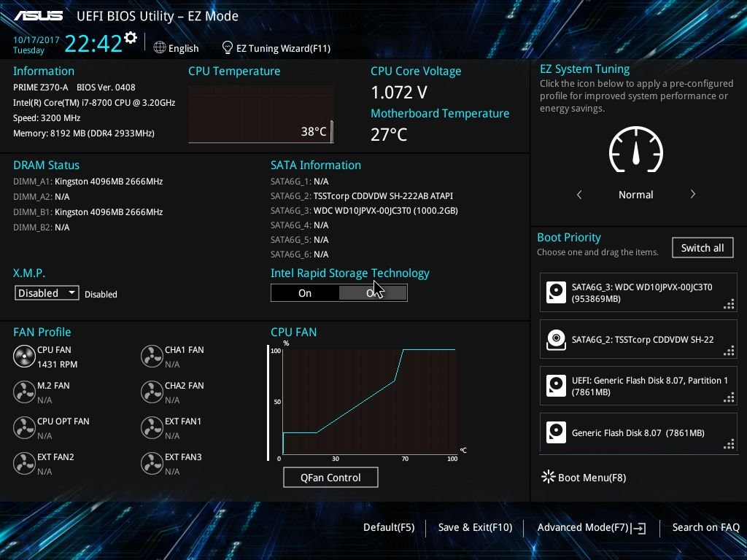747x560 pixels.
Task: Click drag handle dots on TSSTcorp boot entry
Action: (729, 351)
